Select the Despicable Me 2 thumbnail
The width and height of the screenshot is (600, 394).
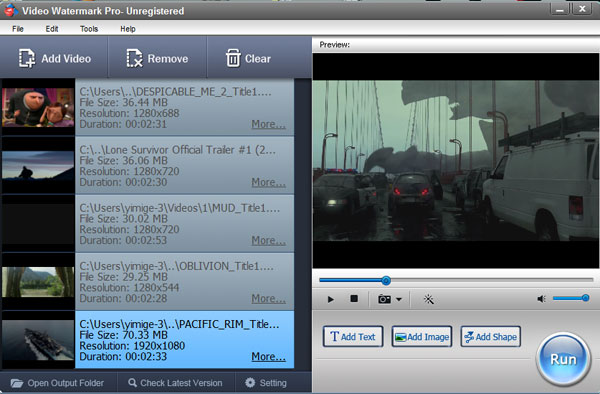[38, 107]
